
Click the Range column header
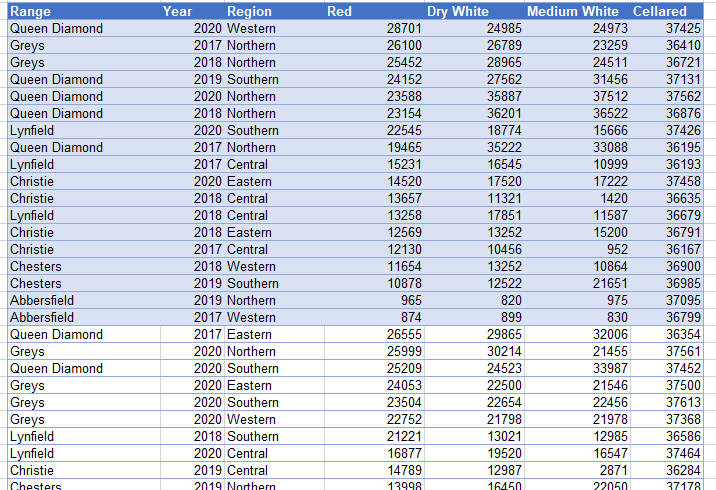(x=31, y=11)
